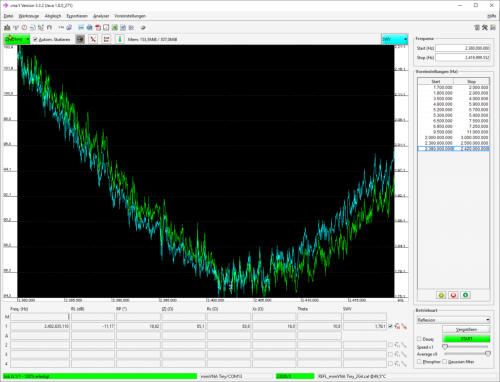Enable the Dauer continuous scan checkbox
500x382 pixels.
(x=419, y=339)
